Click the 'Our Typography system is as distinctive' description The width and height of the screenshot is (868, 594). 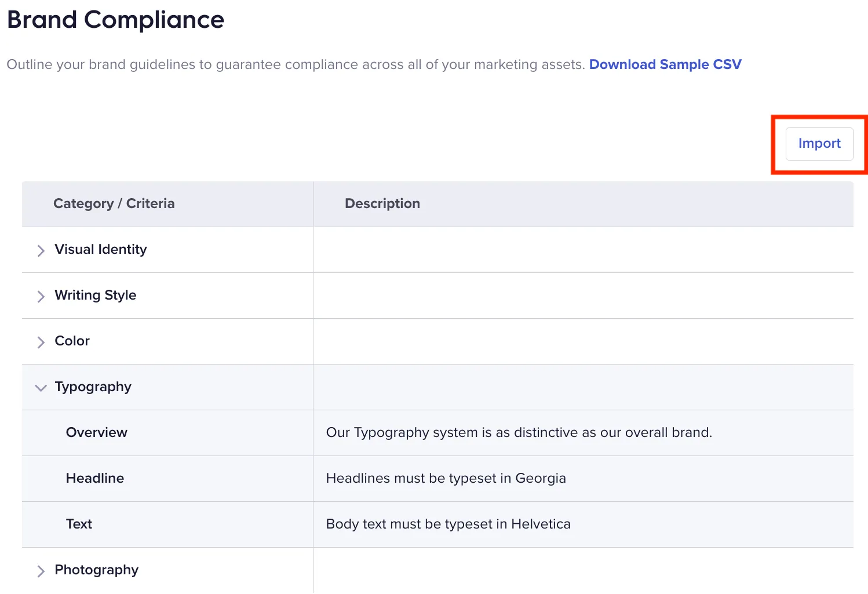[x=519, y=432]
